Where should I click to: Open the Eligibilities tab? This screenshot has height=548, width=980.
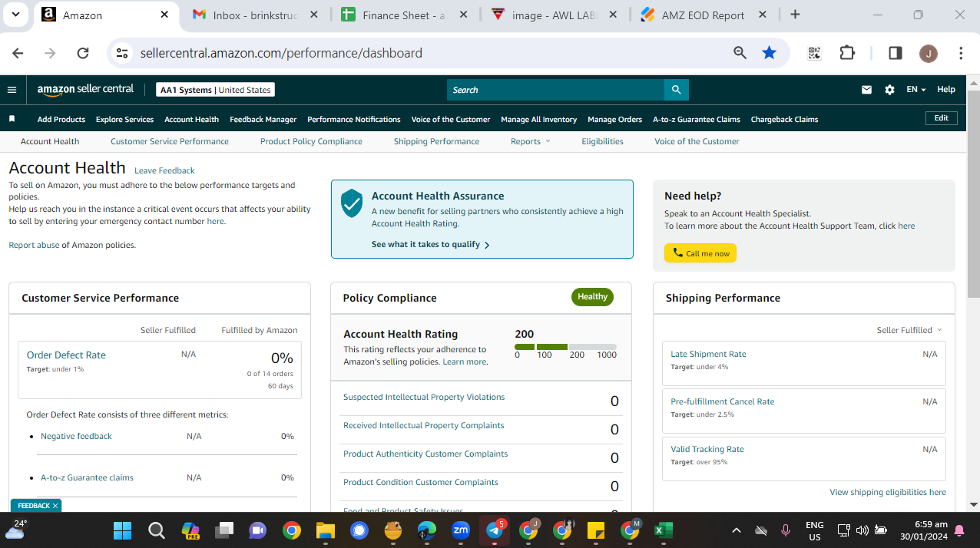pos(602,141)
